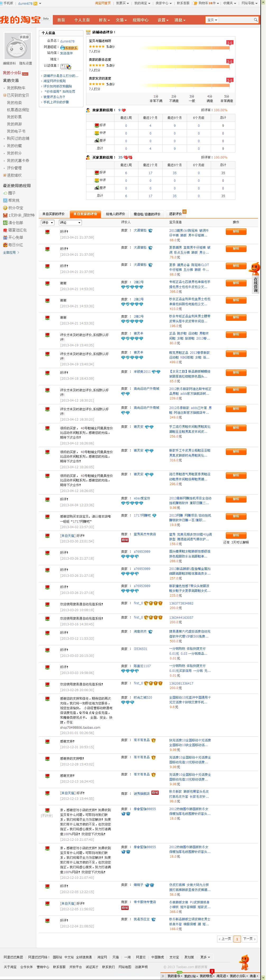Click the Taobao mascot at page bottom
This screenshot has width=266, height=980.
pos(244,962)
